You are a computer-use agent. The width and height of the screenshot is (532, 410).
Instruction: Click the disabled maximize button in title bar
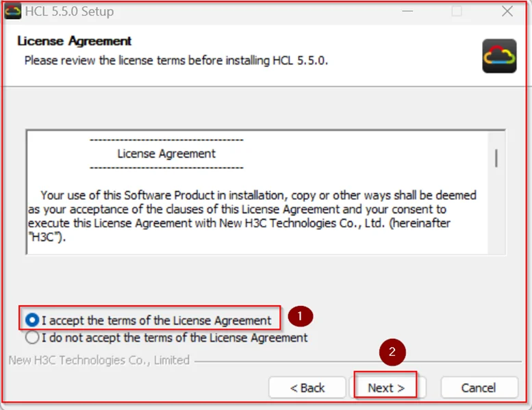pyautogui.click(x=457, y=11)
